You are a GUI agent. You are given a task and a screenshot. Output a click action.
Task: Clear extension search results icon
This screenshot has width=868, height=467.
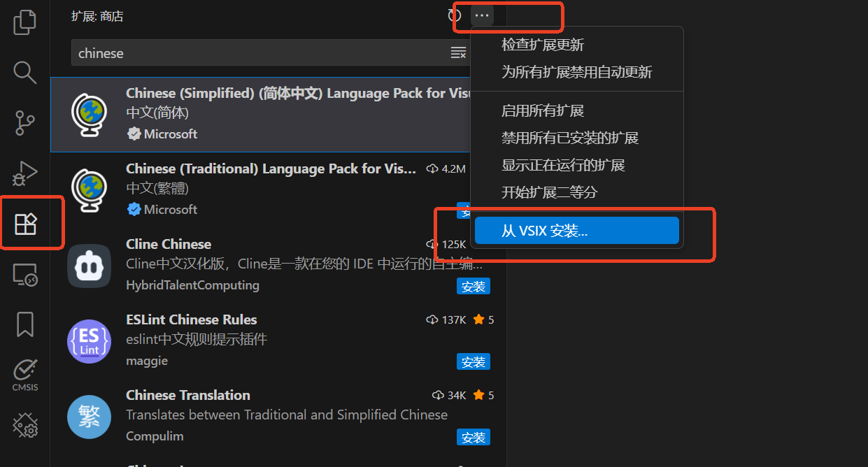pyautogui.click(x=458, y=53)
